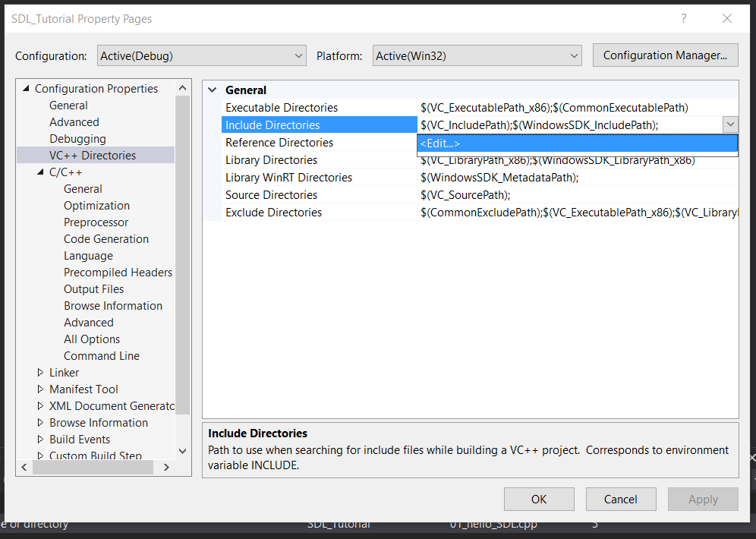
Task: Collapse the General section chevron
Action: 212,90
